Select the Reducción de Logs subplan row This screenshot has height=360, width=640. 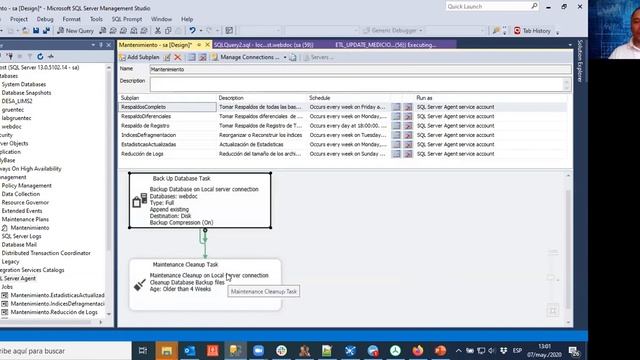coord(343,154)
